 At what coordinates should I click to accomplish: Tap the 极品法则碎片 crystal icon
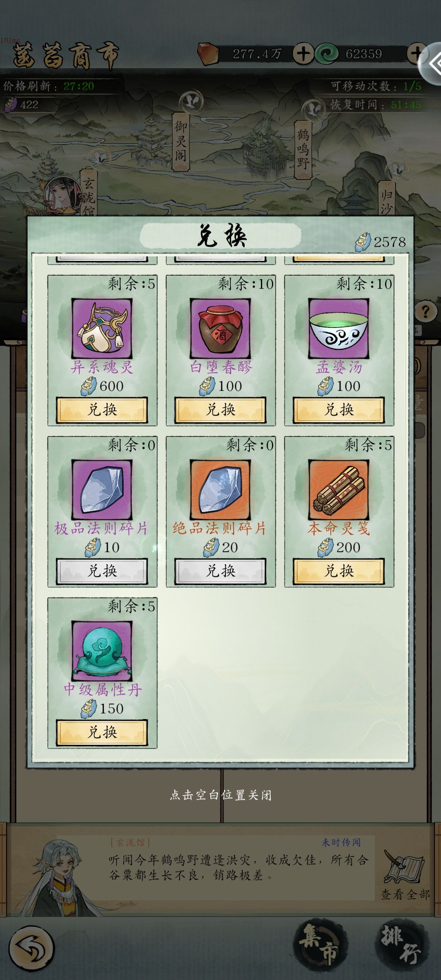(x=102, y=490)
